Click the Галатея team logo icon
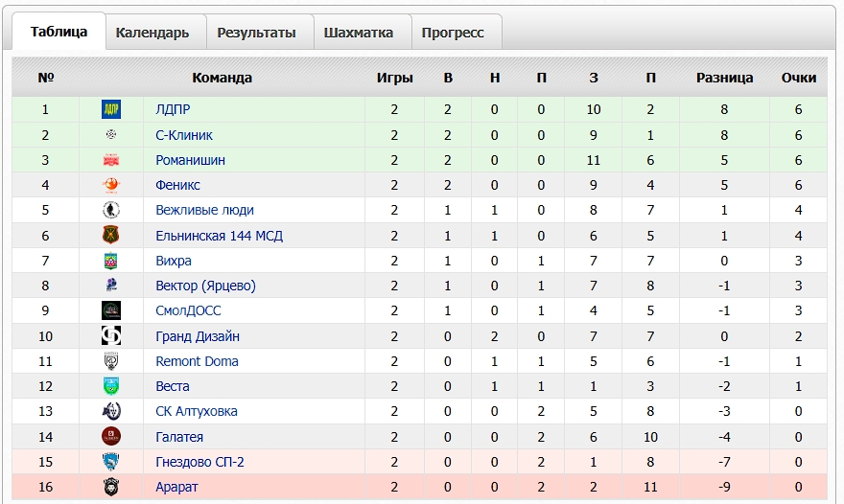 tap(111, 437)
